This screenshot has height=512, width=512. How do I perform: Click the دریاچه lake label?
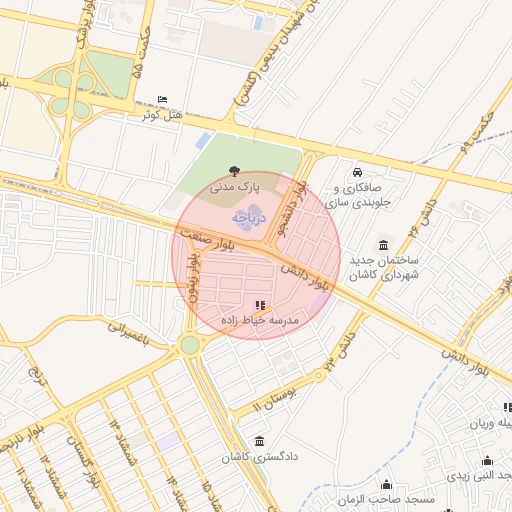click(x=249, y=218)
